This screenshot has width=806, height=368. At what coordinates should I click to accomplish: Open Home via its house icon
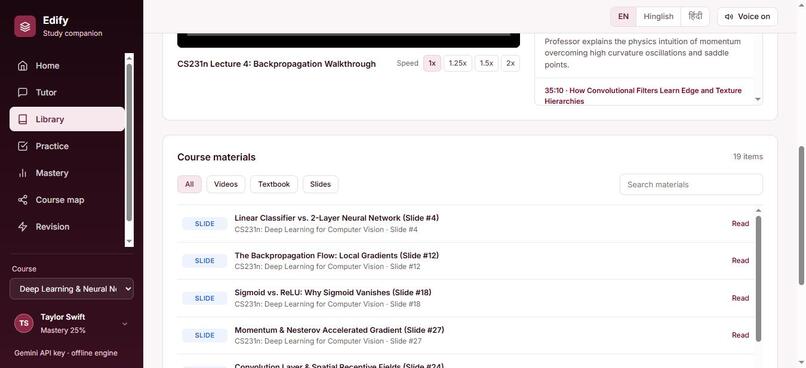click(22, 66)
